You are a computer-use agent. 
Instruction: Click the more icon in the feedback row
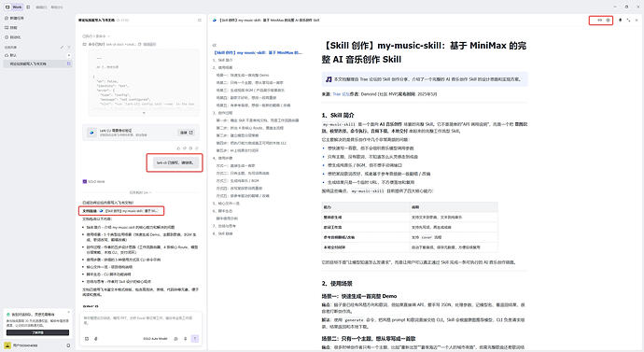pyautogui.click(x=197, y=148)
